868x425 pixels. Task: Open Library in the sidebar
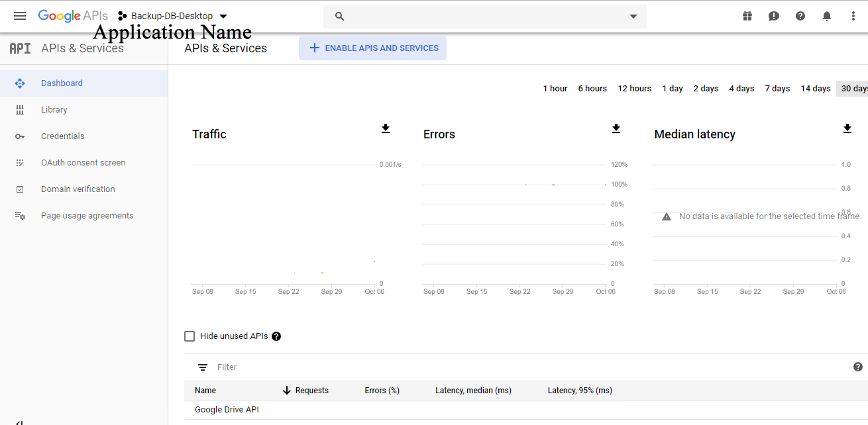coord(83,110)
